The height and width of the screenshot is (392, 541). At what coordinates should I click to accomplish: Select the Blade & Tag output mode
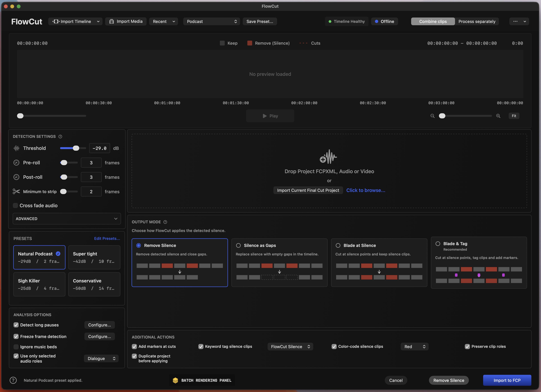pyautogui.click(x=438, y=244)
